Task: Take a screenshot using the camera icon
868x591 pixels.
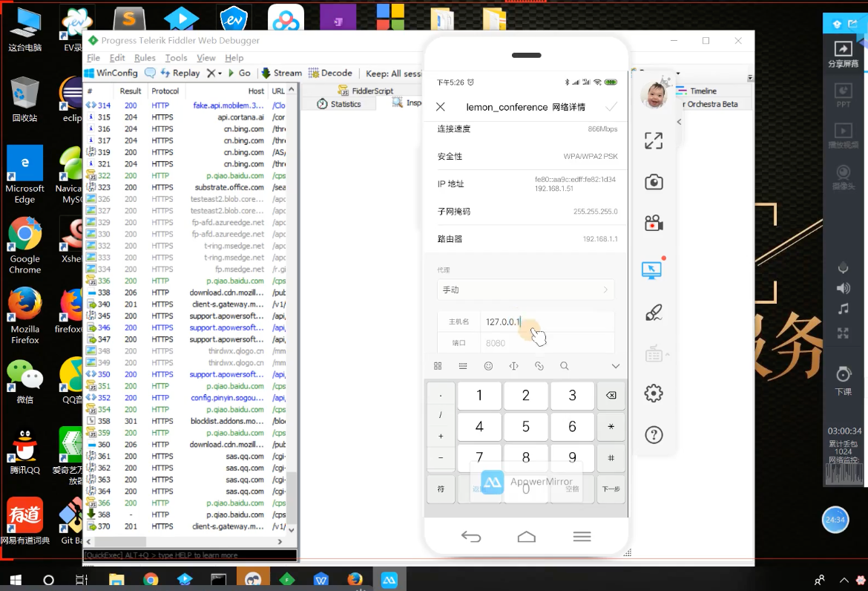Action: pos(654,181)
